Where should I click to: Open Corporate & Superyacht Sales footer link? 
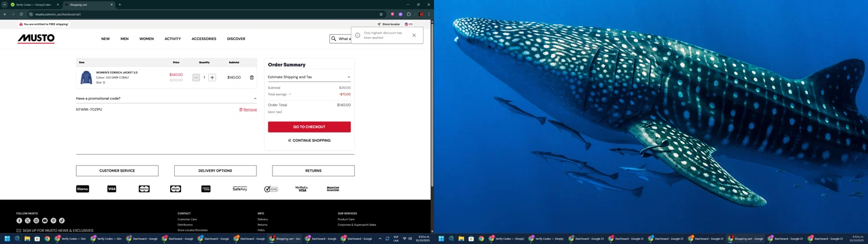[x=357, y=225]
